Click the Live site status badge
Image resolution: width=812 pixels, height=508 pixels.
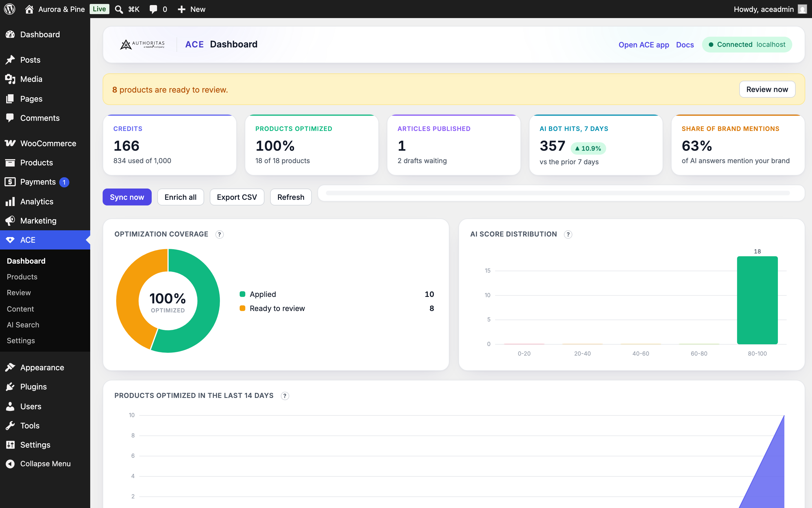click(x=99, y=9)
